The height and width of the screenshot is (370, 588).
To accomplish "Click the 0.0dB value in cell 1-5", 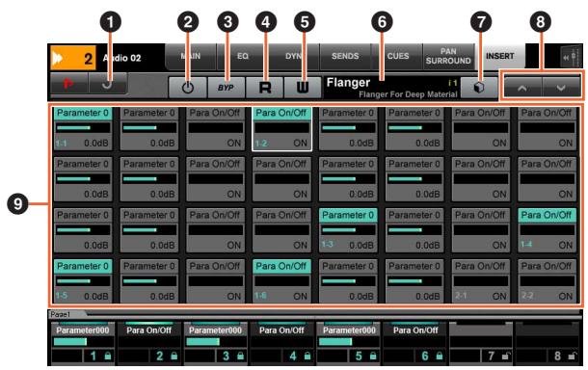I will [x=96, y=296].
